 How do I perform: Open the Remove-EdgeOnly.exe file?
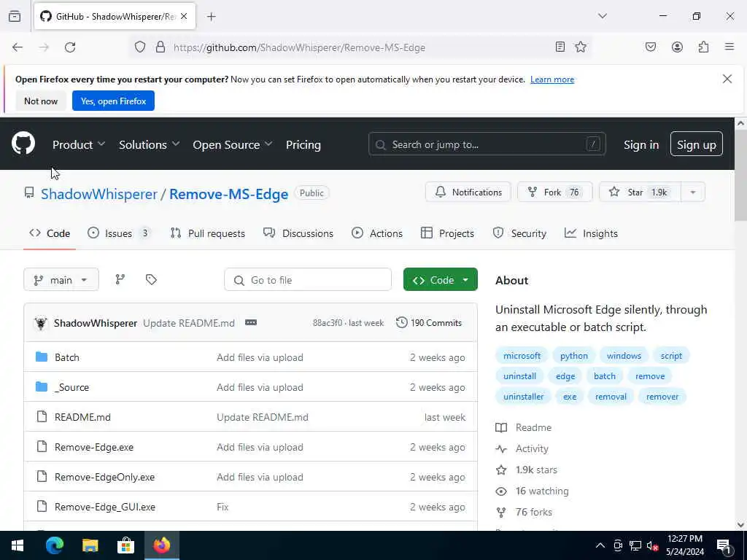click(104, 477)
